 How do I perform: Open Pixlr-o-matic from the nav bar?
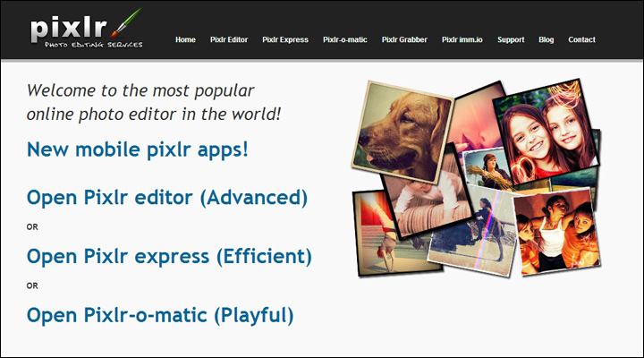pyautogui.click(x=344, y=40)
